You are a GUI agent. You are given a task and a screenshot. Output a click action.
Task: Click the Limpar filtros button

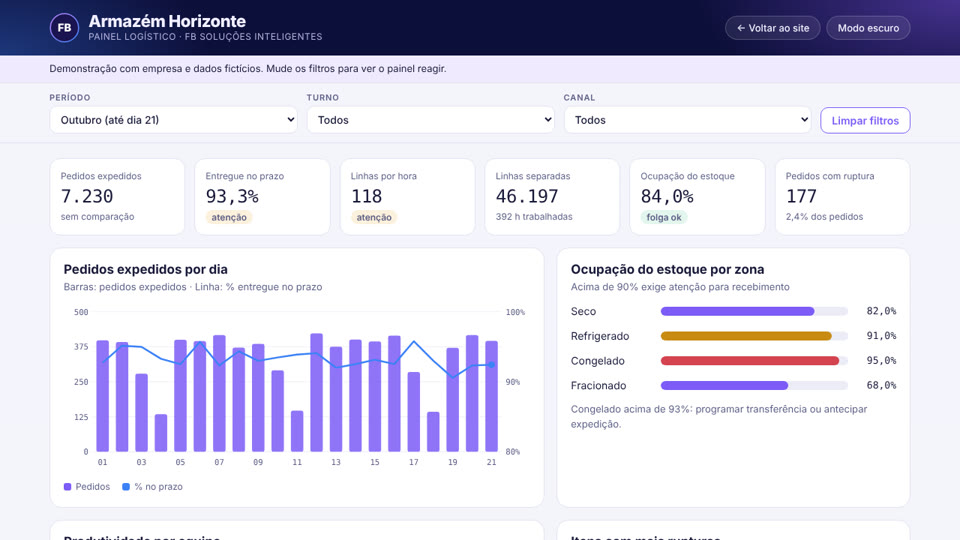coord(865,121)
